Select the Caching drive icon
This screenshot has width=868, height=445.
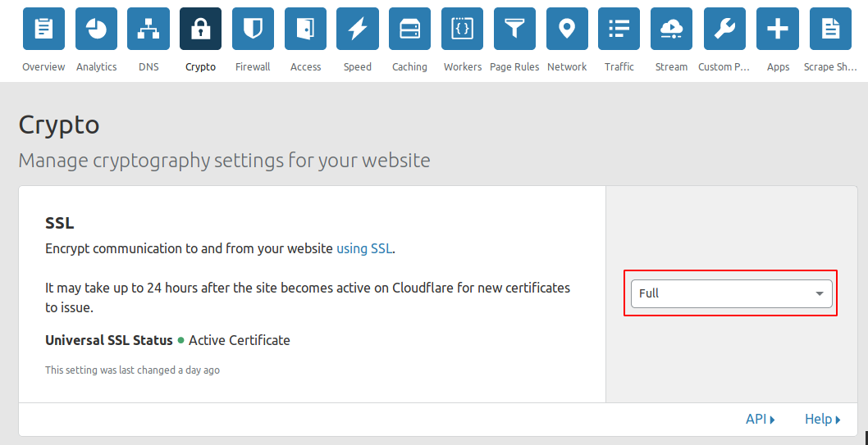(409, 30)
